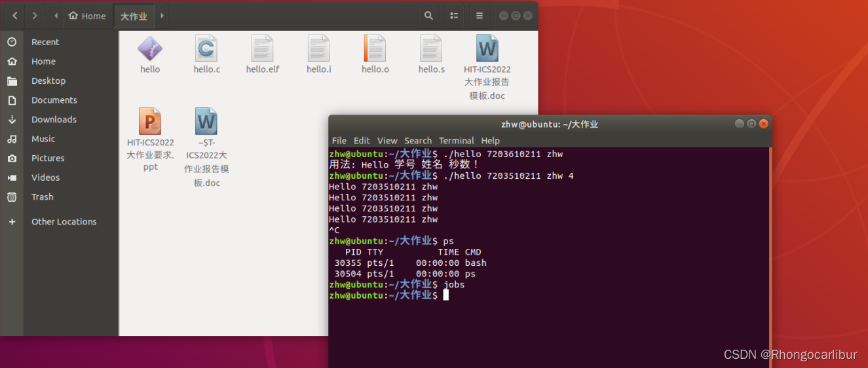
Task: Open the terminal Help menu
Action: click(x=491, y=141)
